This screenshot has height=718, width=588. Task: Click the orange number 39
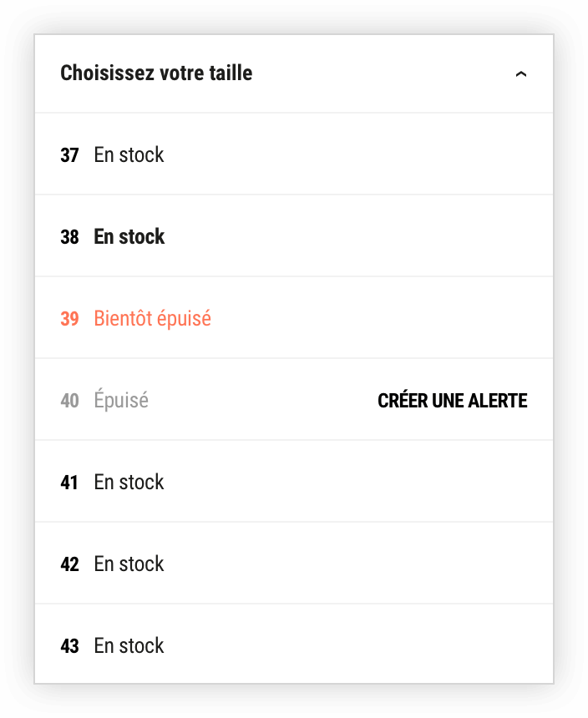coord(69,319)
